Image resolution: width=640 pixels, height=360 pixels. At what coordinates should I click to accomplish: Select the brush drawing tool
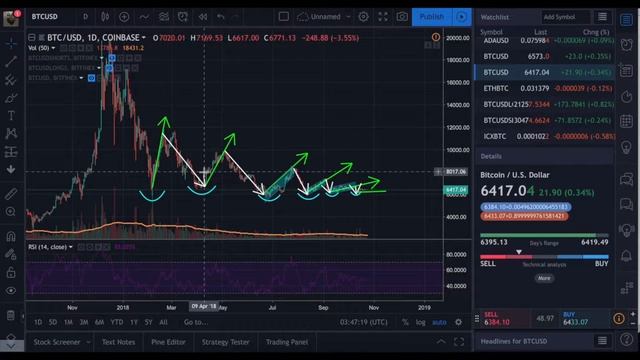click(x=11, y=98)
